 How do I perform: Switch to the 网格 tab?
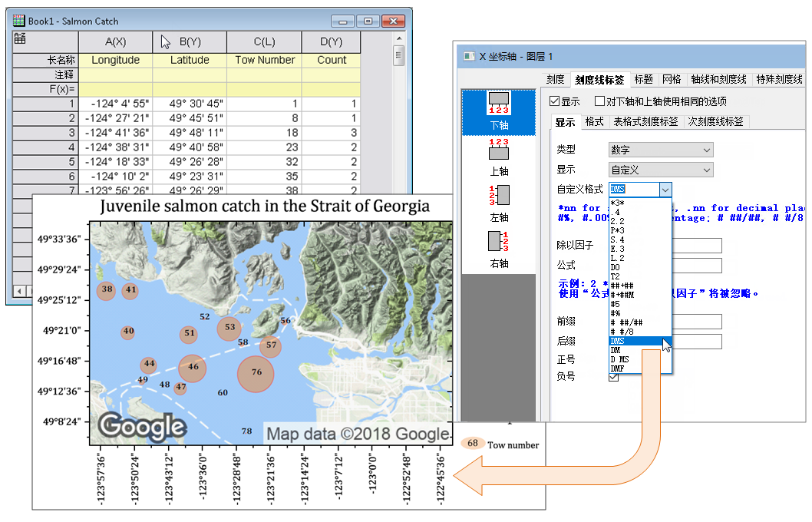click(672, 79)
